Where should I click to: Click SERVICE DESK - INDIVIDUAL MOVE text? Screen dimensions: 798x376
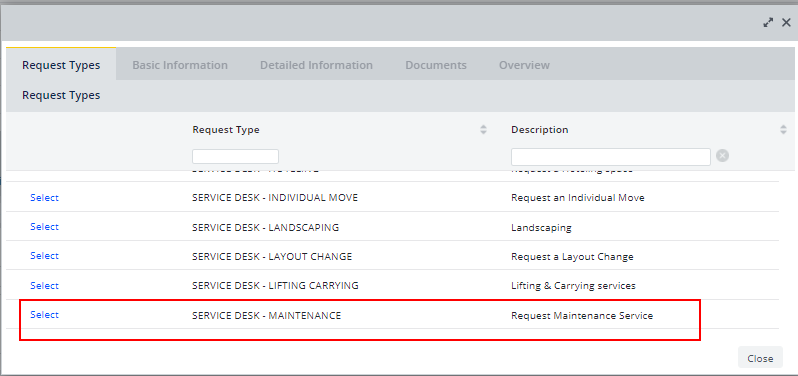click(275, 197)
